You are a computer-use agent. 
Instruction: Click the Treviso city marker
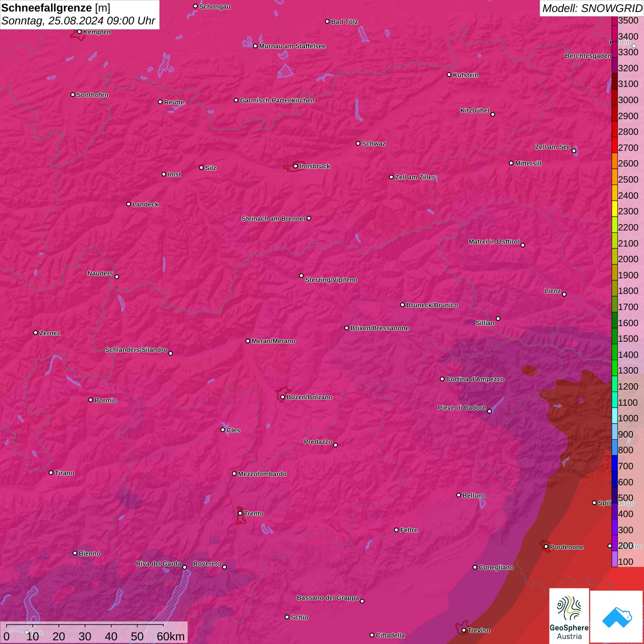[464, 630]
